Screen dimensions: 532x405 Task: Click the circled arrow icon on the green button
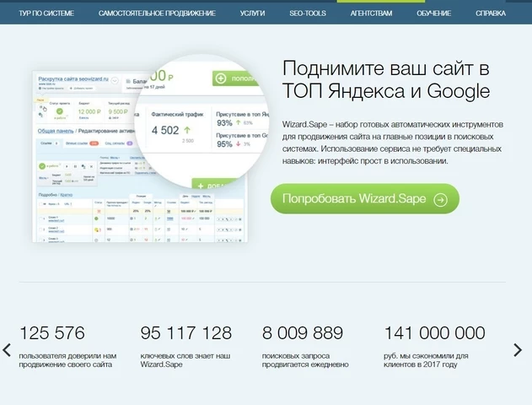440,200
